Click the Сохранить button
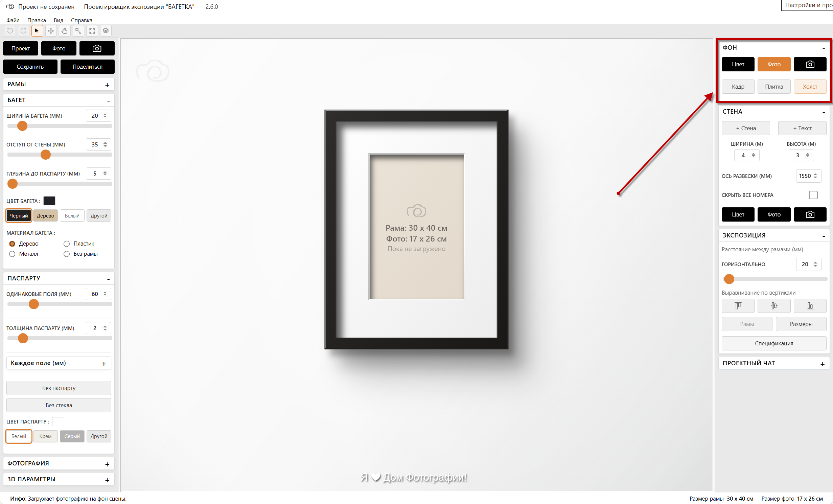Viewport: 833px width, 504px height. tap(30, 67)
